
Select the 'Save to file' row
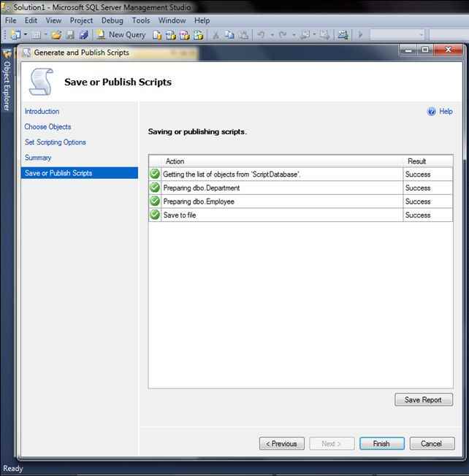[x=300, y=215]
